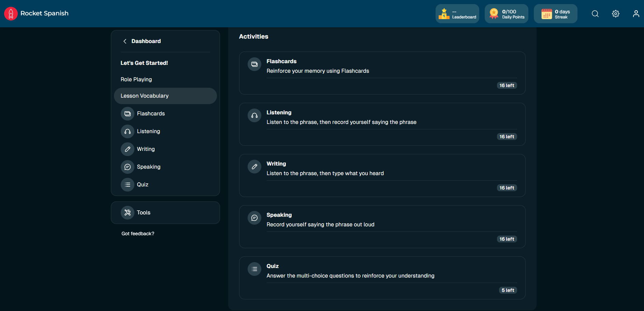
Task: Go back with the Dashboard chevron arrow
Action: pyautogui.click(x=125, y=41)
